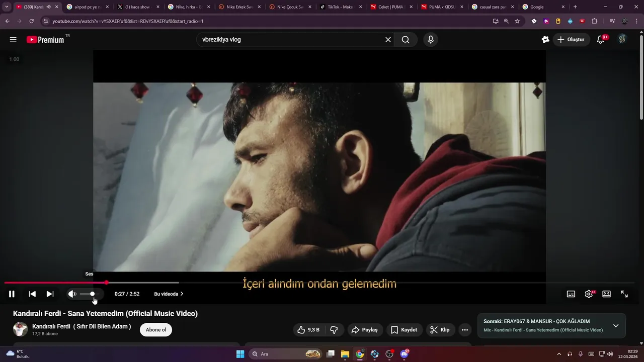Start voice search with microphone
Image resolution: width=644 pixels, height=362 pixels.
pyautogui.click(x=431, y=40)
